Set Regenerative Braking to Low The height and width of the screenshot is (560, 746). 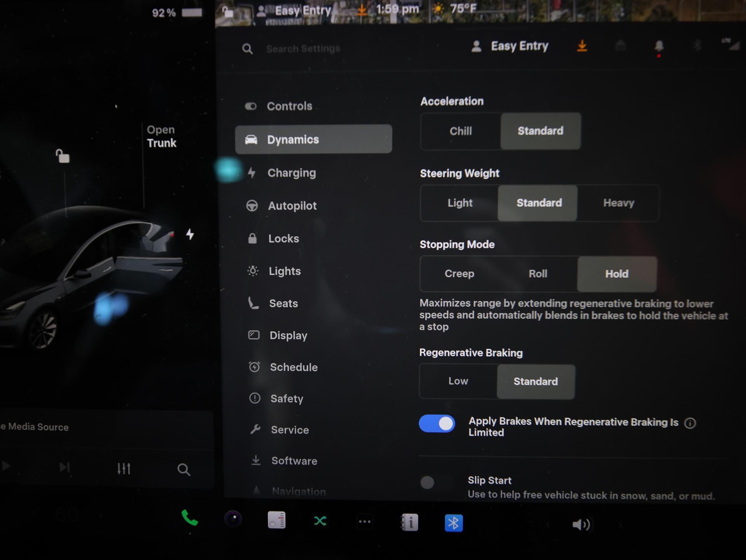click(458, 381)
